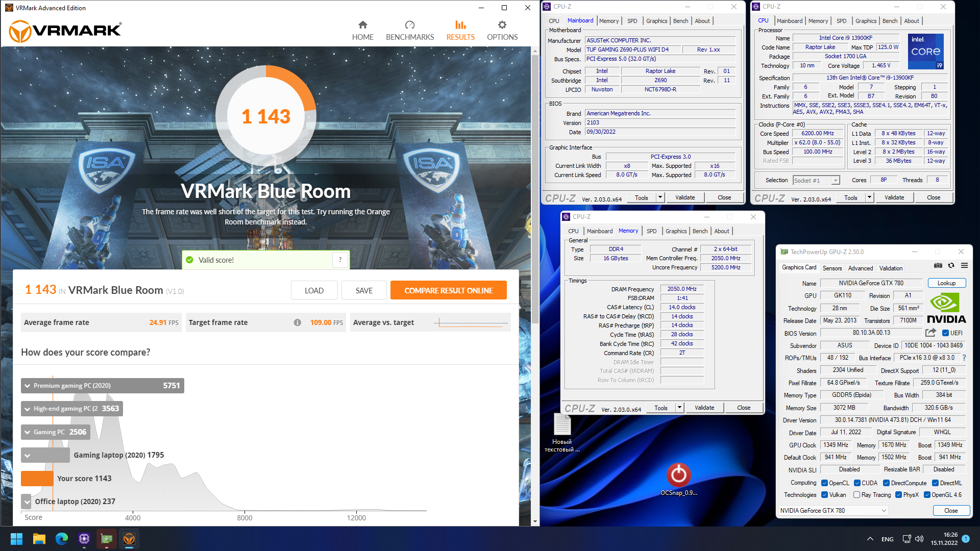Toggle the CUDA checkbox in GPU-Z

pyautogui.click(x=857, y=483)
